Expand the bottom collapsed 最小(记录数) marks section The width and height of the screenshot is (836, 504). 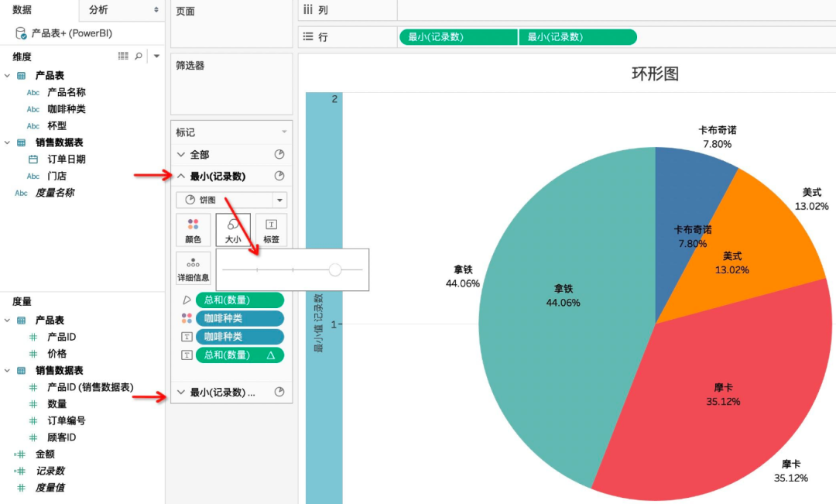182,393
